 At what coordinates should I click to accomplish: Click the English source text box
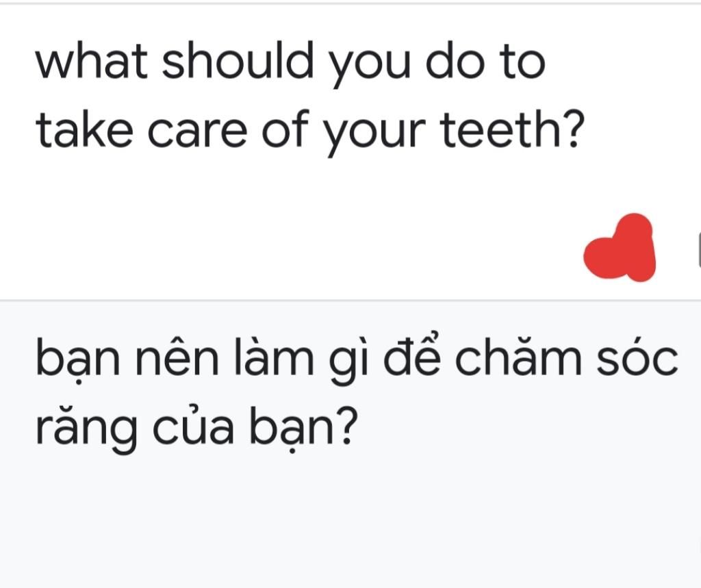(350, 152)
